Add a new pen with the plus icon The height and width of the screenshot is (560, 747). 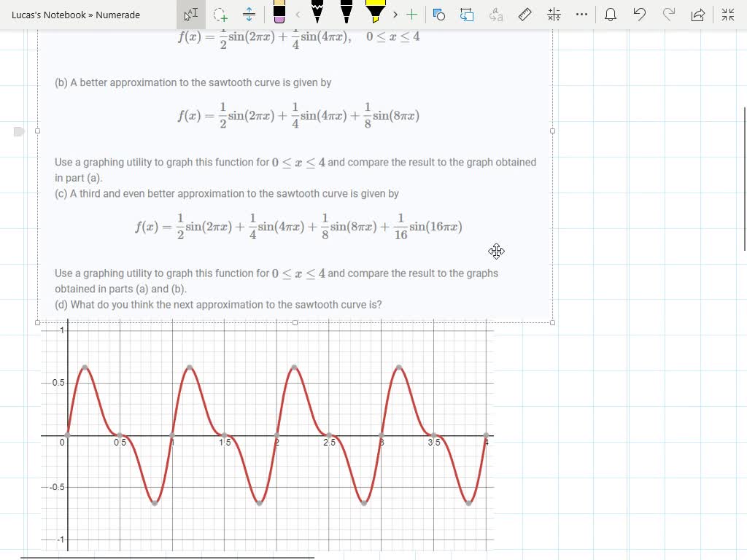click(x=411, y=14)
